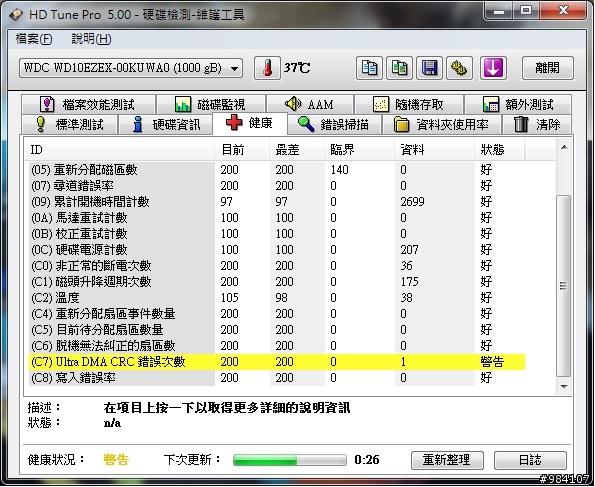Click the 0:26 countdown timer
Viewport: 595px width, 487px height.
click(x=367, y=460)
